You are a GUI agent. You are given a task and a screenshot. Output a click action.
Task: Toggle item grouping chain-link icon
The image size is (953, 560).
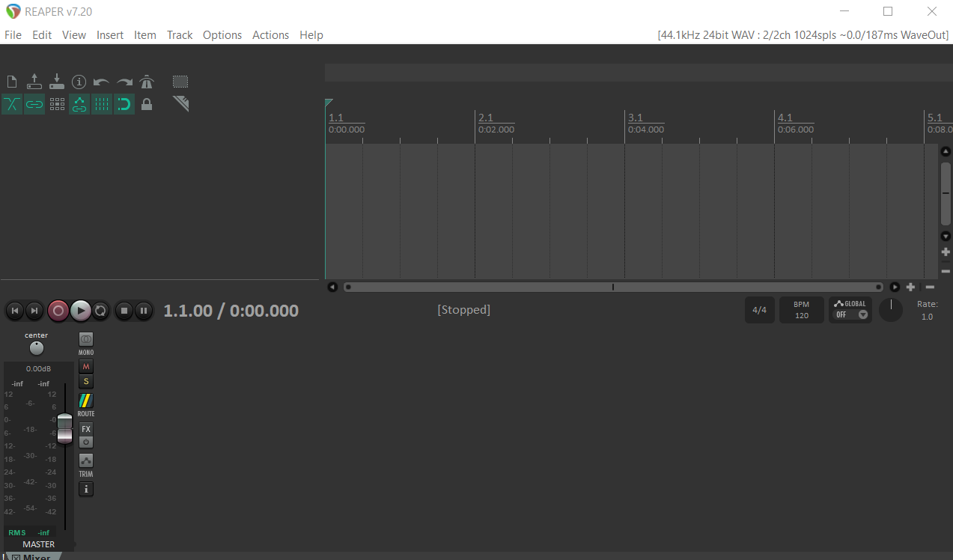[x=34, y=104]
